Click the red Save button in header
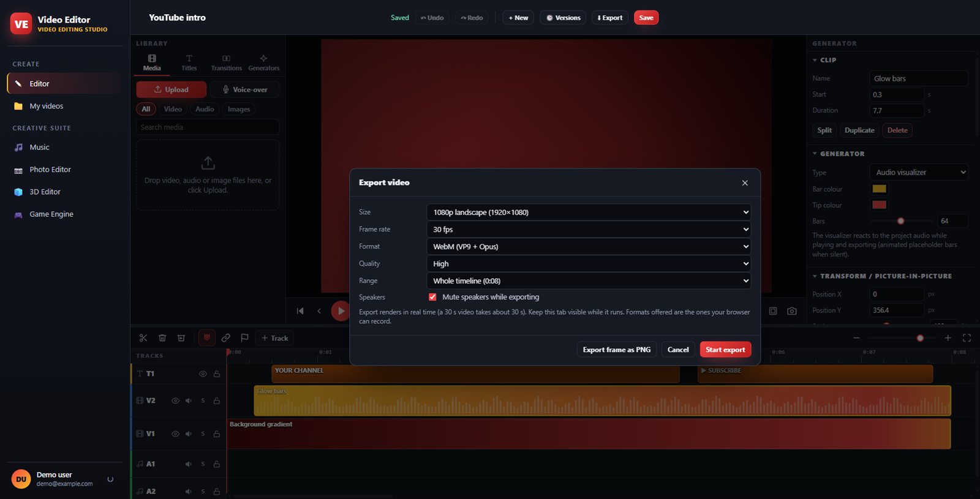This screenshot has height=499, width=980. [646, 18]
